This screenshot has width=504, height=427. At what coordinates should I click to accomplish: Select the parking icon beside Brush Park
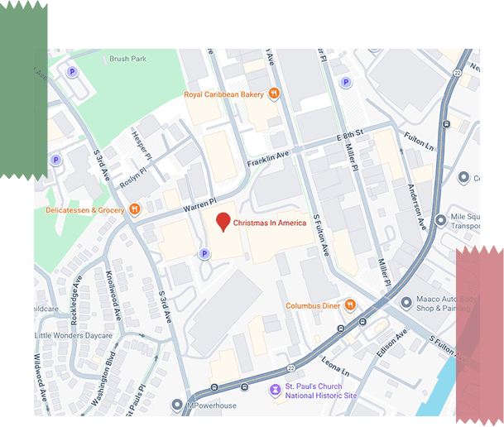click(71, 72)
